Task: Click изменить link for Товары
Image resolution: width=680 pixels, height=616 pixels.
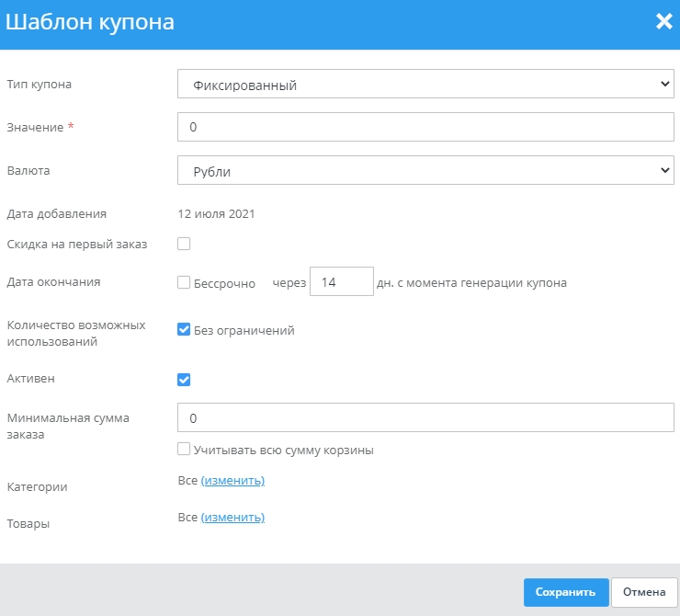Action: [x=232, y=518]
